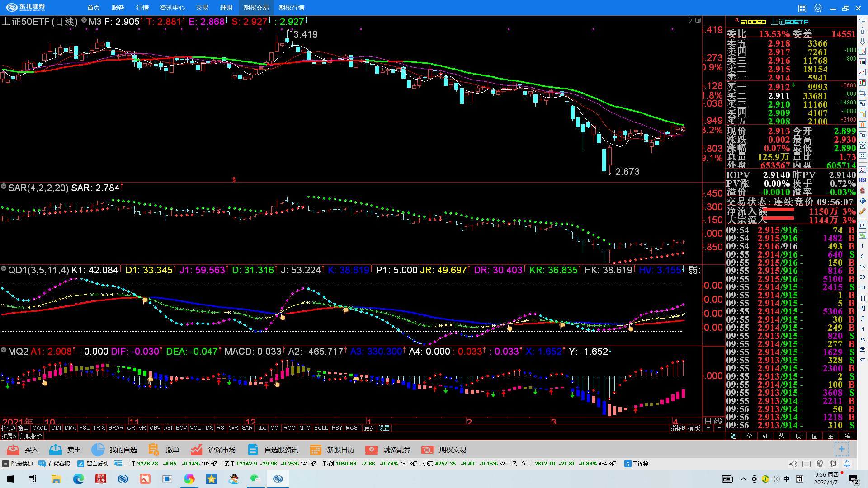Switch to the MACD indicator tab
The image size is (868, 488).
pos(40,428)
